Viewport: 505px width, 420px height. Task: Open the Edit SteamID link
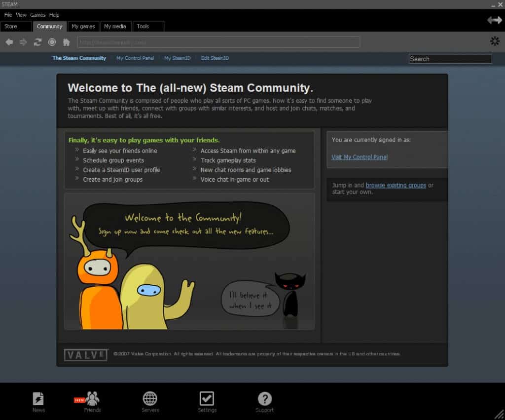click(215, 58)
